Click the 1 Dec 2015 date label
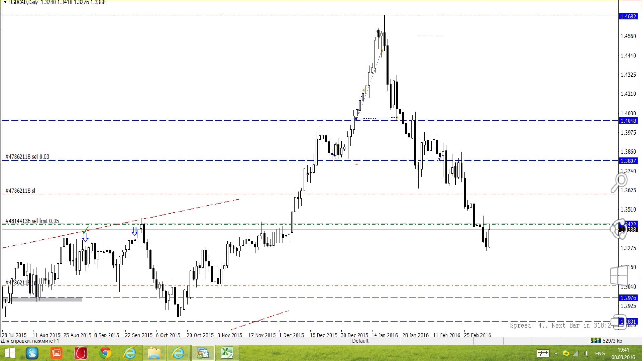644x361 pixels. click(292, 335)
